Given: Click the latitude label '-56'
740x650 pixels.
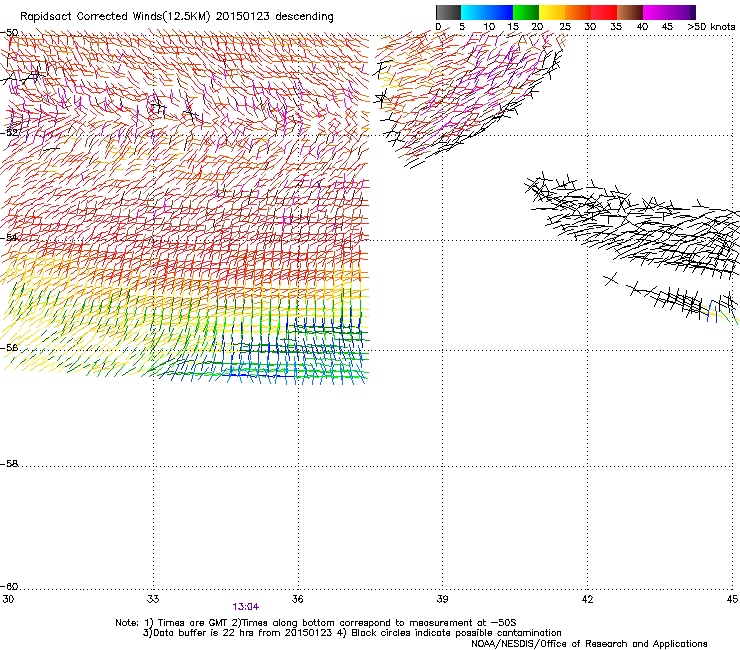Looking at the screenshot, I should coord(9,347).
